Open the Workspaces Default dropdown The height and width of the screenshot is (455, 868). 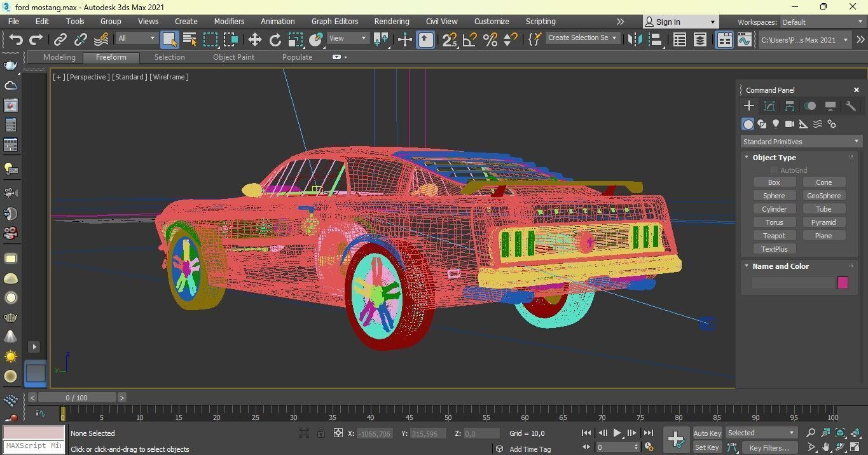click(822, 22)
